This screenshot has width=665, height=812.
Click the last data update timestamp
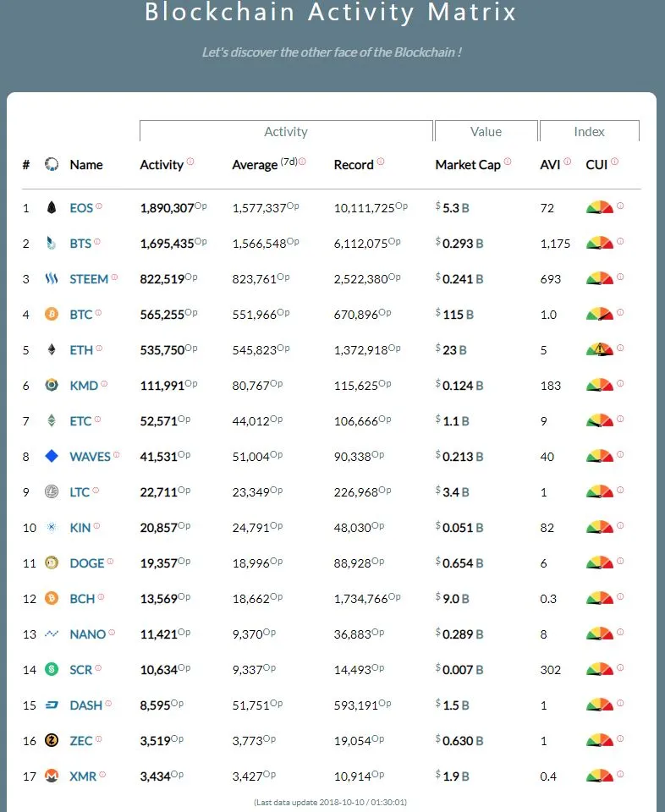pos(331,802)
